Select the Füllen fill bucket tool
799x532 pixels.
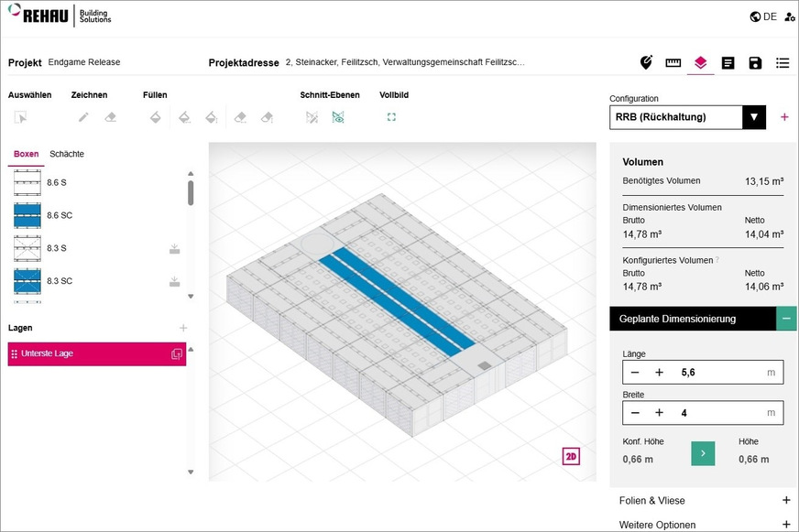point(155,116)
